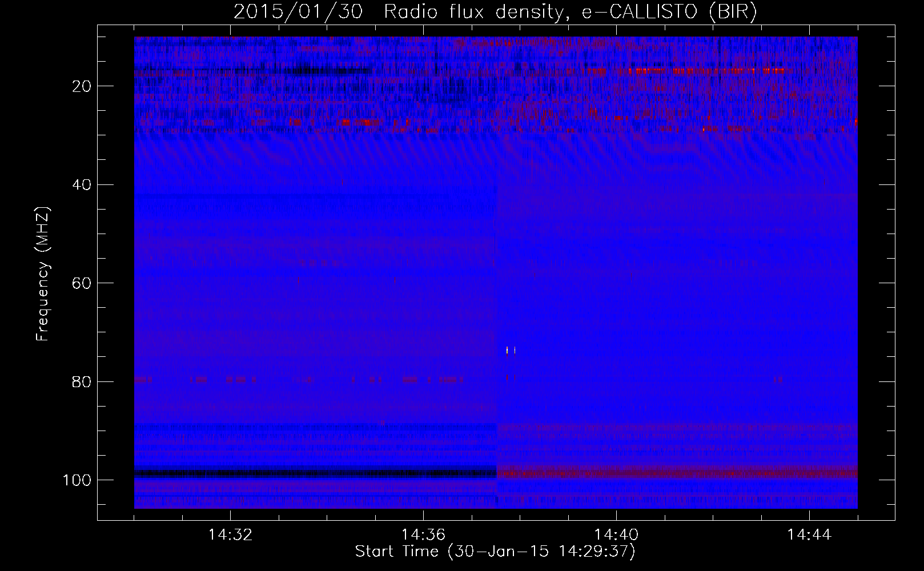Click the bright yellow burst spot near 74 MHz

(x=507, y=350)
